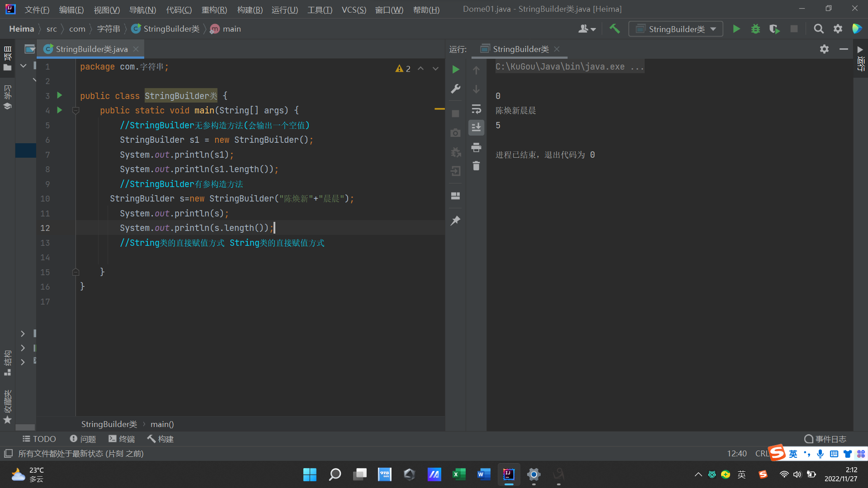Viewport: 868px width, 488px height.
Task: Pin the Run tab
Action: [455, 221]
